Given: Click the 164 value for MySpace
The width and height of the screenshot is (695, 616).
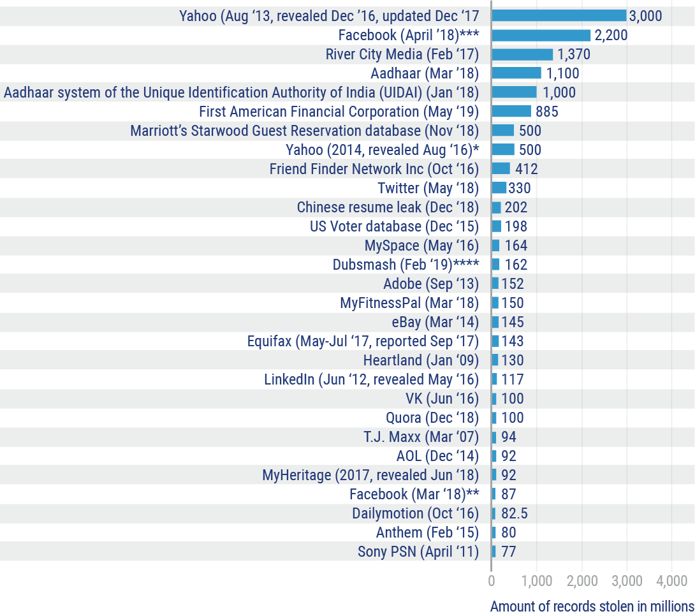Looking at the screenshot, I should pyautogui.click(x=516, y=245).
